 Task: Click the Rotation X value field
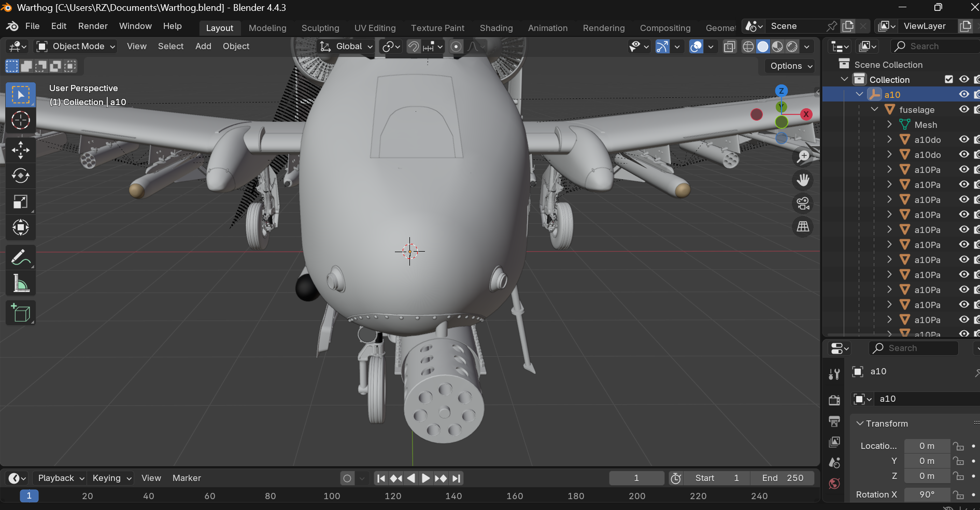coord(927,494)
